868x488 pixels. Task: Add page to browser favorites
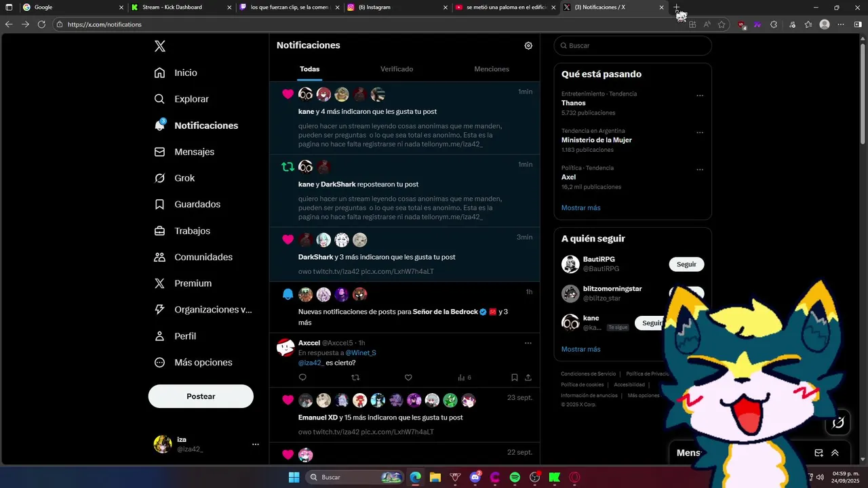[x=722, y=24]
